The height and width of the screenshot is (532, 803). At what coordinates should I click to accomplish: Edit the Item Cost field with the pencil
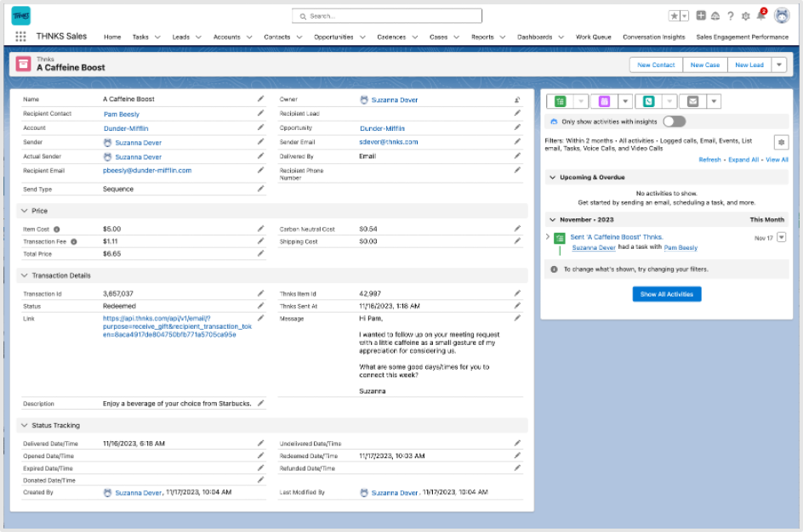click(x=259, y=229)
